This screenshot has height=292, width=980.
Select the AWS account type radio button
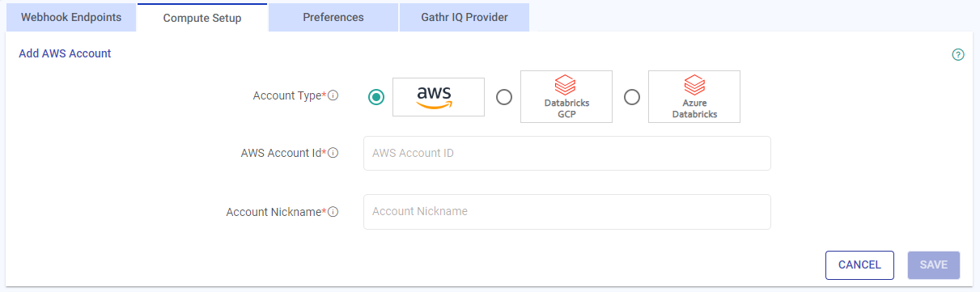[375, 97]
